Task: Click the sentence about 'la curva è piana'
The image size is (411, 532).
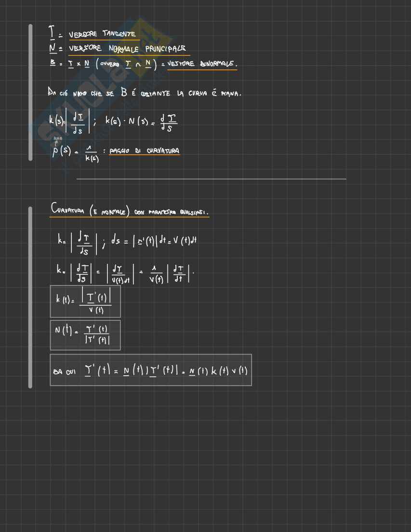Action: (x=144, y=93)
